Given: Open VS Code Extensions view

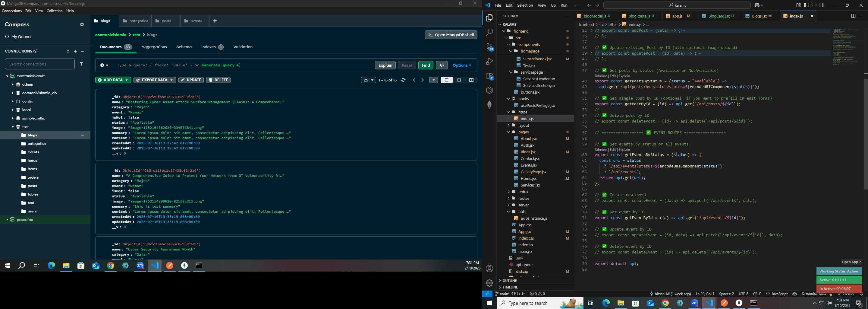Looking at the screenshot, I should tap(489, 76).
